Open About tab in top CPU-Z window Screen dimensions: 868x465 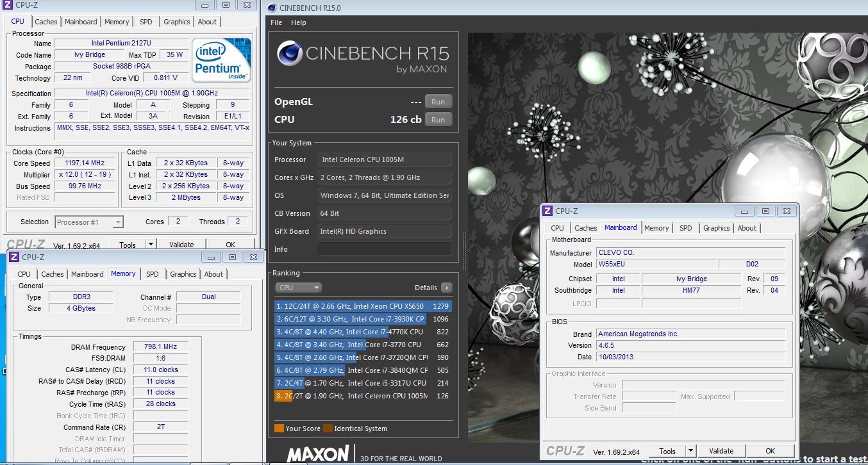click(x=207, y=22)
